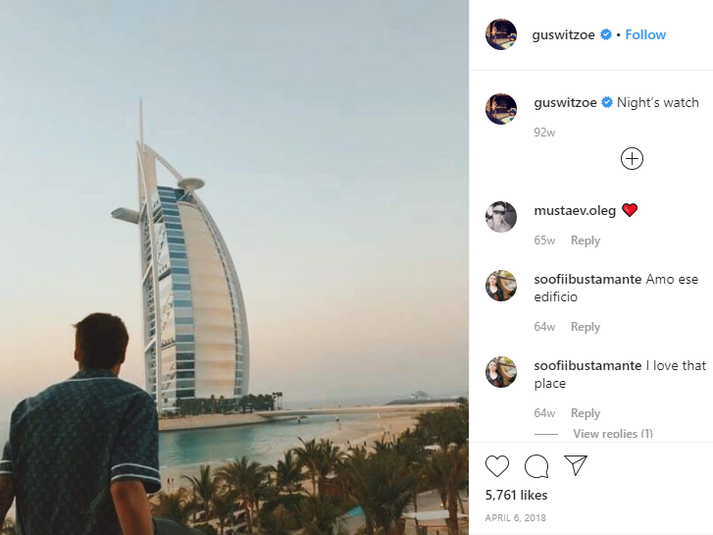Load more comments with the plus circle

632,159
